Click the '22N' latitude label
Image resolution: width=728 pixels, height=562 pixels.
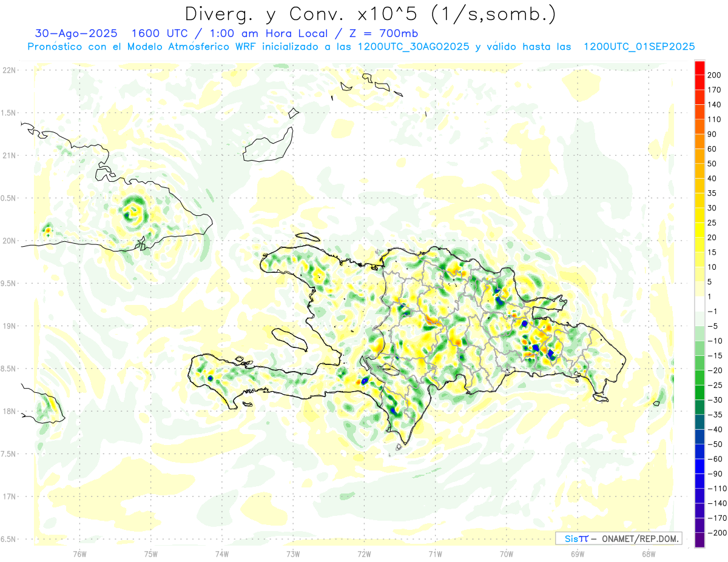[x=8, y=70]
